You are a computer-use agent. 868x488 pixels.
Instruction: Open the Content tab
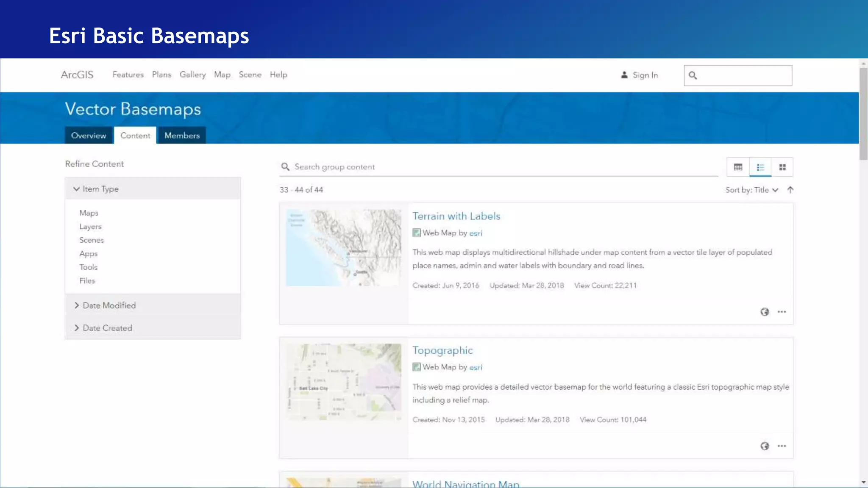pyautogui.click(x=135, y=136)
